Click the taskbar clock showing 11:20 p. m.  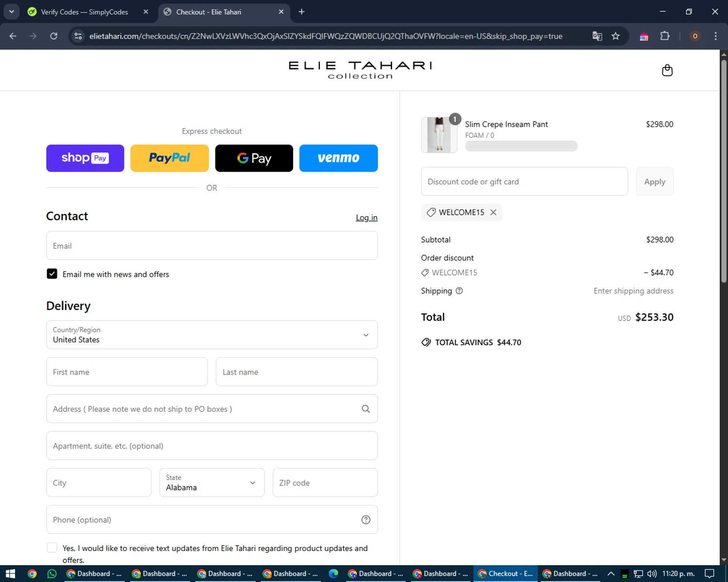tap(678, 574)
